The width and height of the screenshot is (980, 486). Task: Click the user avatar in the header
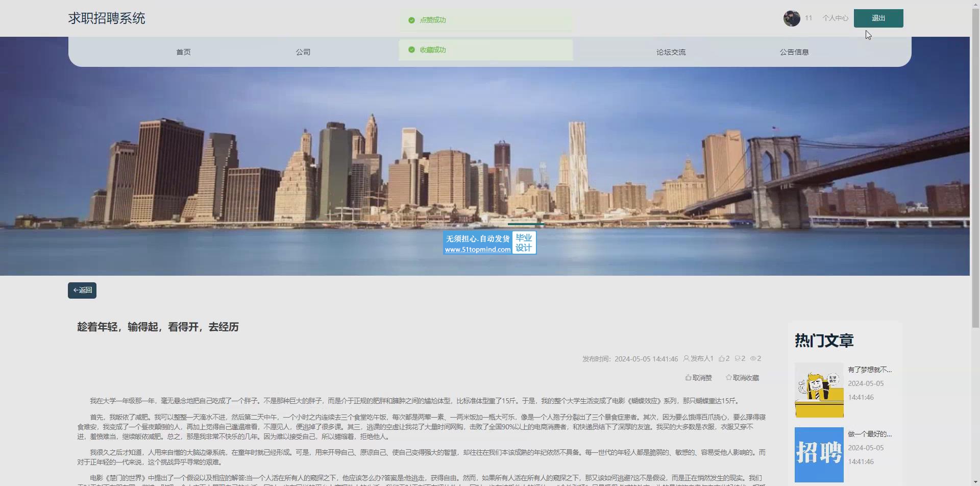(x=792, y=18)
